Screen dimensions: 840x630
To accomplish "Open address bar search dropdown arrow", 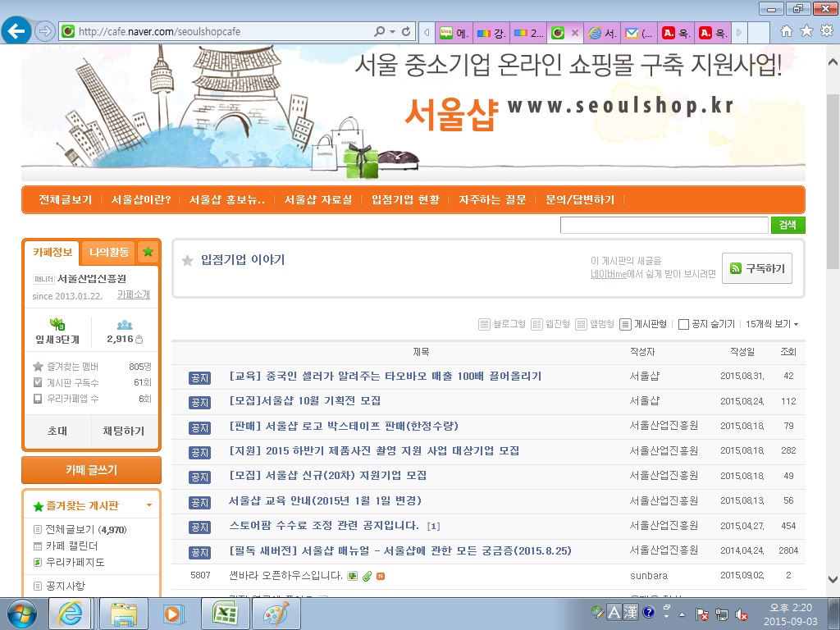I will point(393,32).
